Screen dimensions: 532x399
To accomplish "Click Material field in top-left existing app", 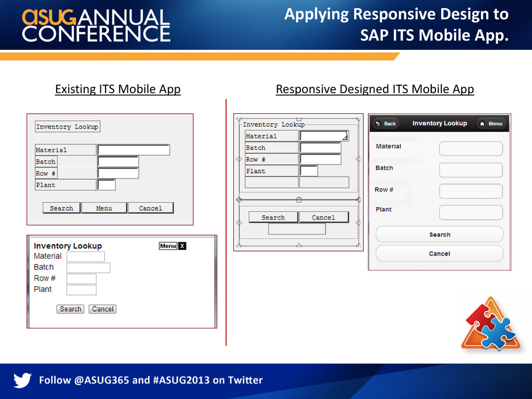I will 134,150.
